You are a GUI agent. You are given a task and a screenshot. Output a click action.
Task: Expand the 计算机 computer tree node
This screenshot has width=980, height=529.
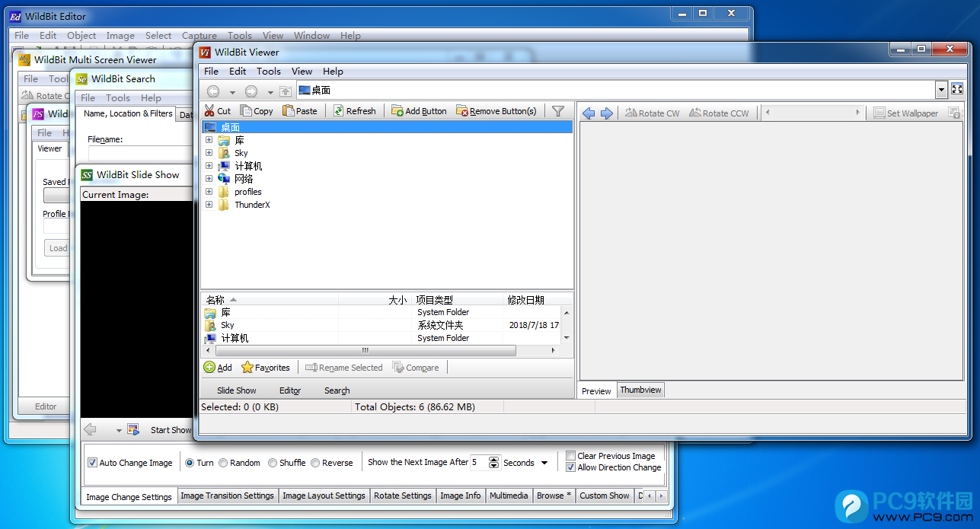click(209, 166)
